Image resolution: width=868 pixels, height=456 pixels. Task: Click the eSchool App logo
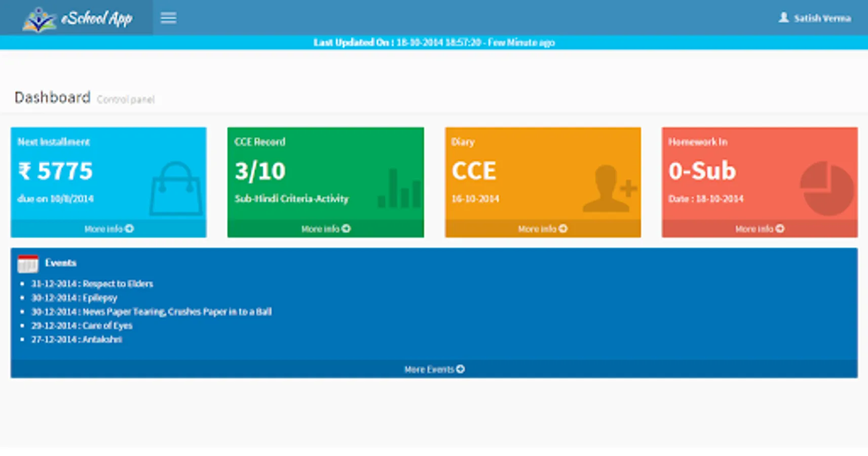77,19
